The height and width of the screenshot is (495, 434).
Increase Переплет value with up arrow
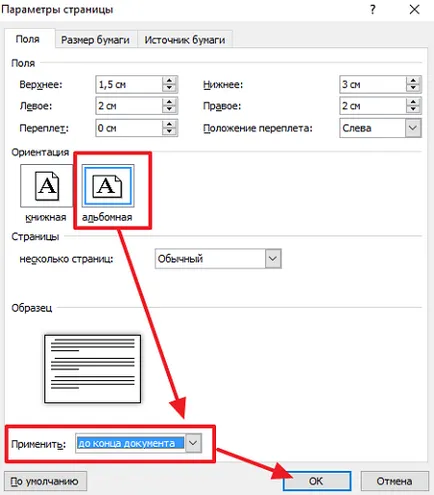[169, 124]
